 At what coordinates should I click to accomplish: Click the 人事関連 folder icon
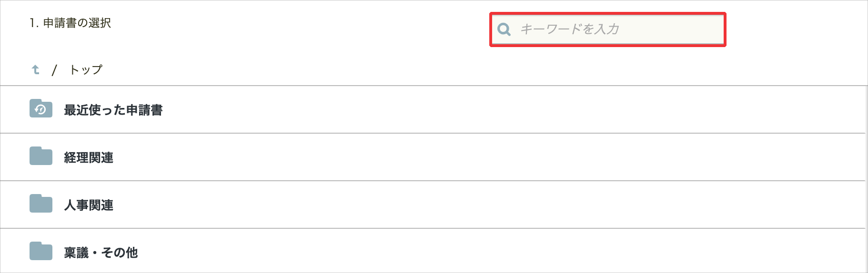(x=41, y=204)
